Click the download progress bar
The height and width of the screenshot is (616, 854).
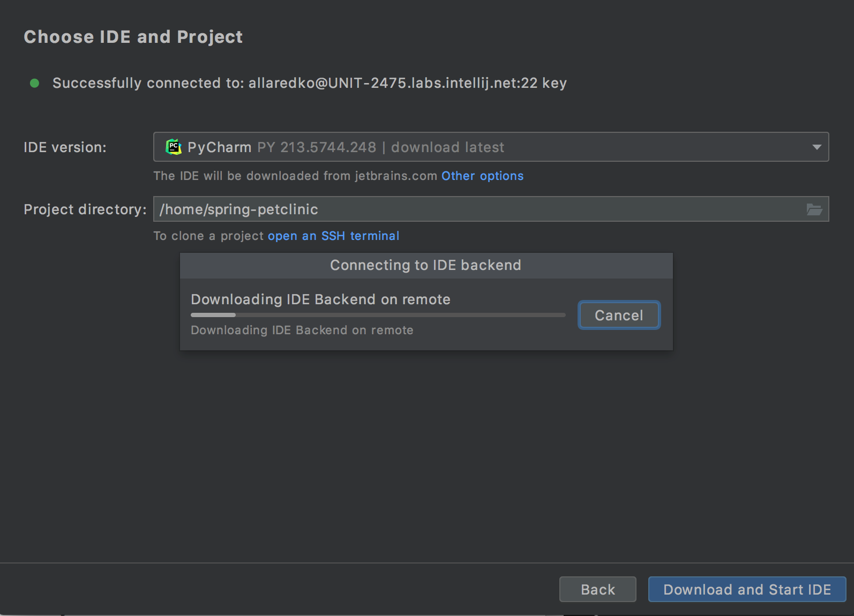click(x=378, y=315)
